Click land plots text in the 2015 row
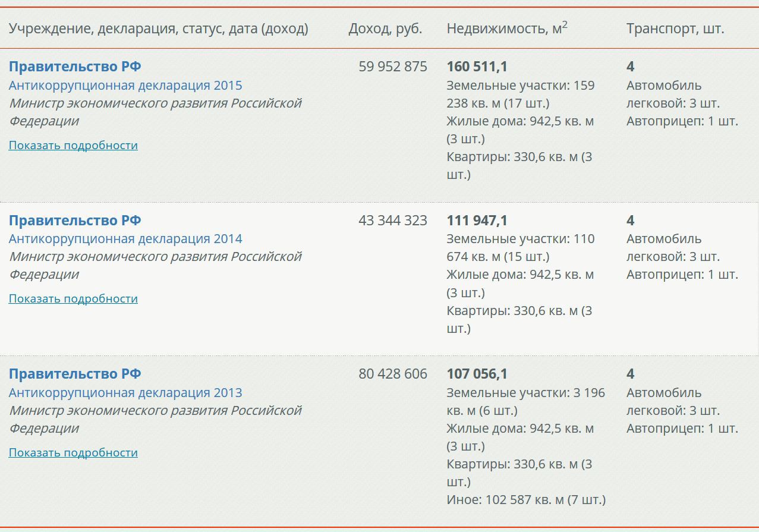 (521, 94)
